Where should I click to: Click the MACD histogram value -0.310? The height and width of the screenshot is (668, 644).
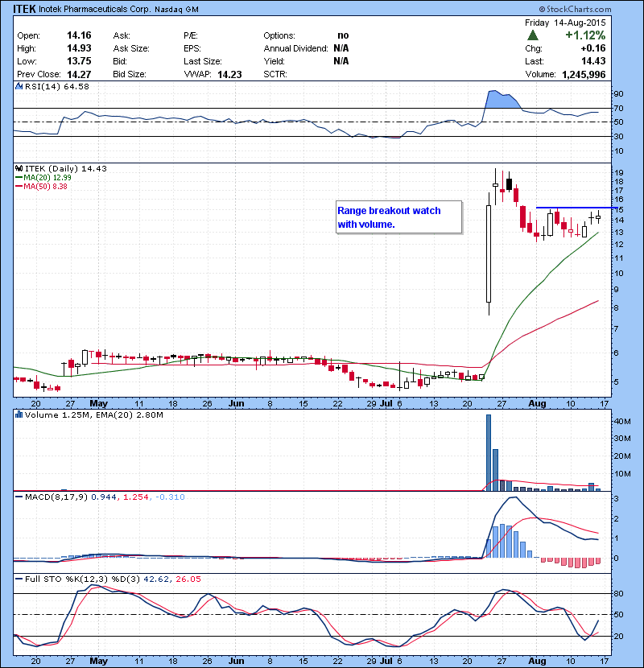pyautogui.click(x=170, y=497)
